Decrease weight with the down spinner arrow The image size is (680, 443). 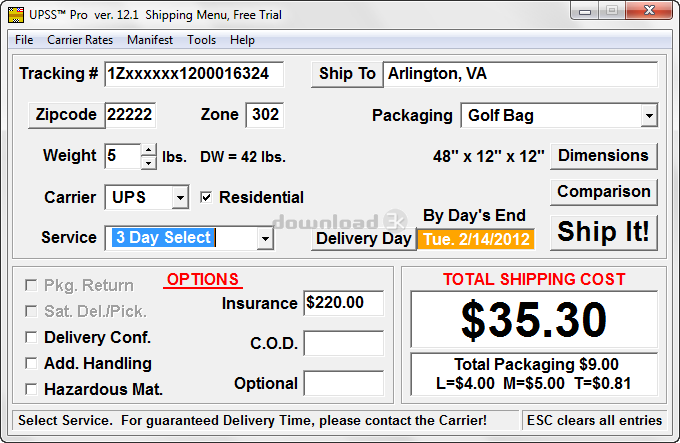149,163
